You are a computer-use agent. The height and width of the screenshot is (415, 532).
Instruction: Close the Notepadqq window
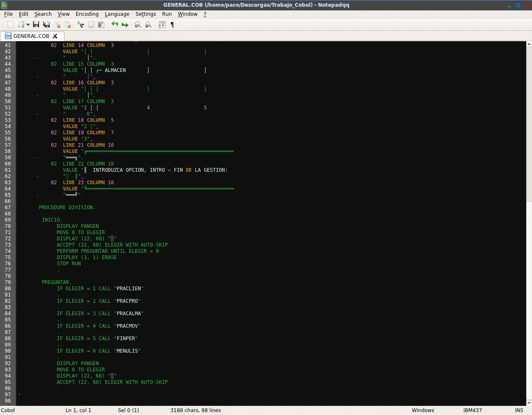pyautogui.click(x=527, y=5)
